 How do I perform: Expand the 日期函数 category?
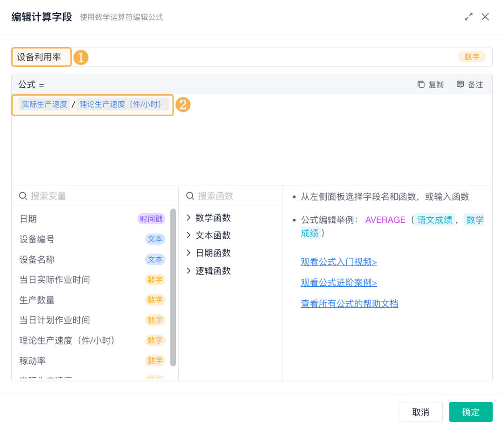pos(209,253)
